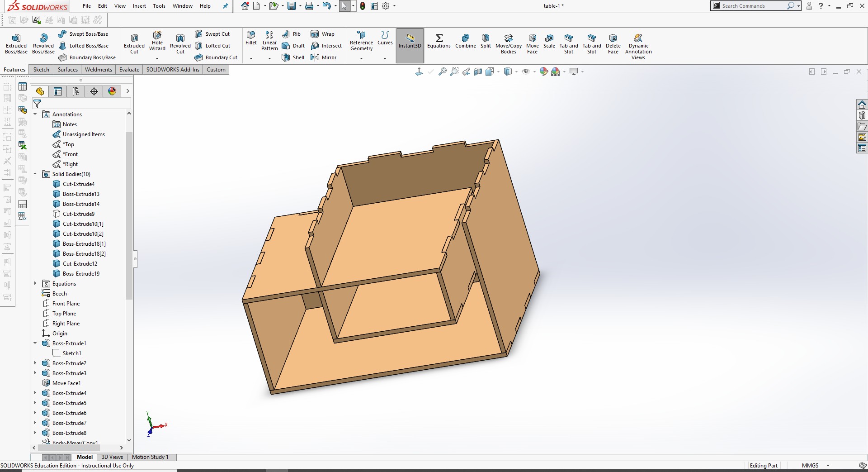Select the Lofted Cut tool
This screenshot has height=472, width=868.
coord(212,46)
